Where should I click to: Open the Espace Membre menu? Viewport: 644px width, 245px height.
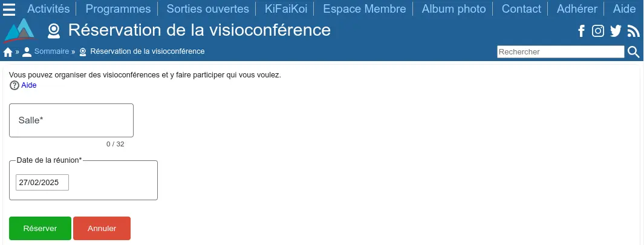[364, 8]
